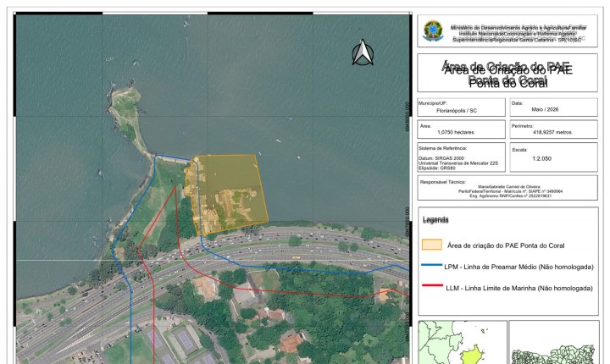Click 'Elipsóide: GRS80' text
Screen dimensions: 610x364
437,168
